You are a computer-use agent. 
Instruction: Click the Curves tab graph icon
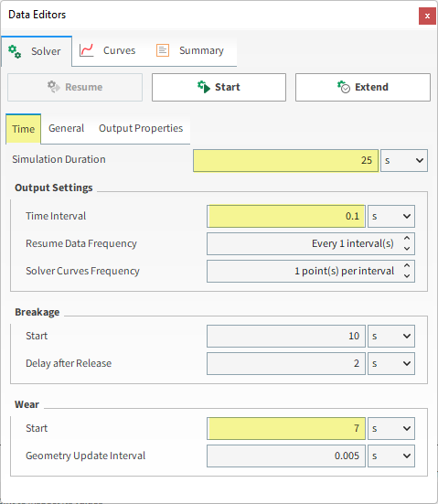click(87, 50)
